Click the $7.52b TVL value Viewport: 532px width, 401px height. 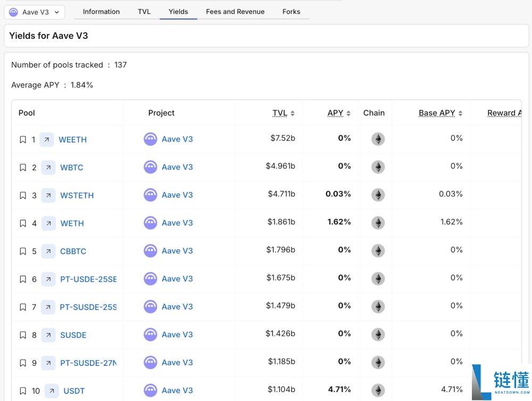(282, 138)
